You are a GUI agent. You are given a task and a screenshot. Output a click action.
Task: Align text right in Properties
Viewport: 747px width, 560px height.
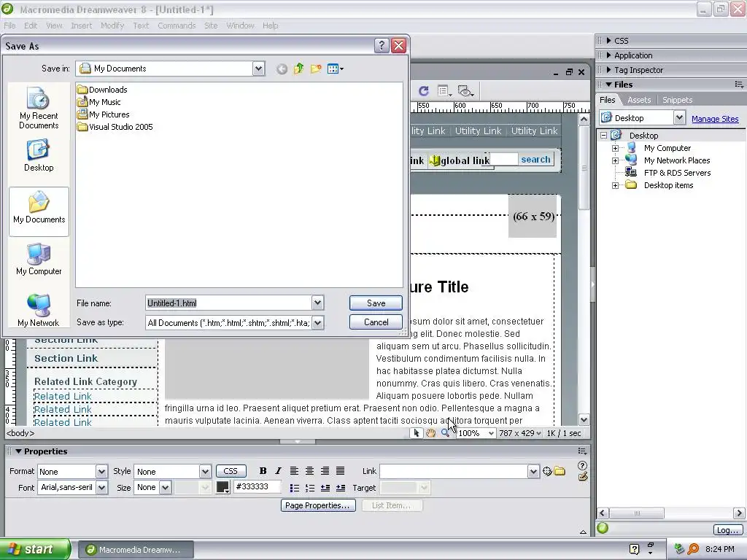(x=325, y=471)
